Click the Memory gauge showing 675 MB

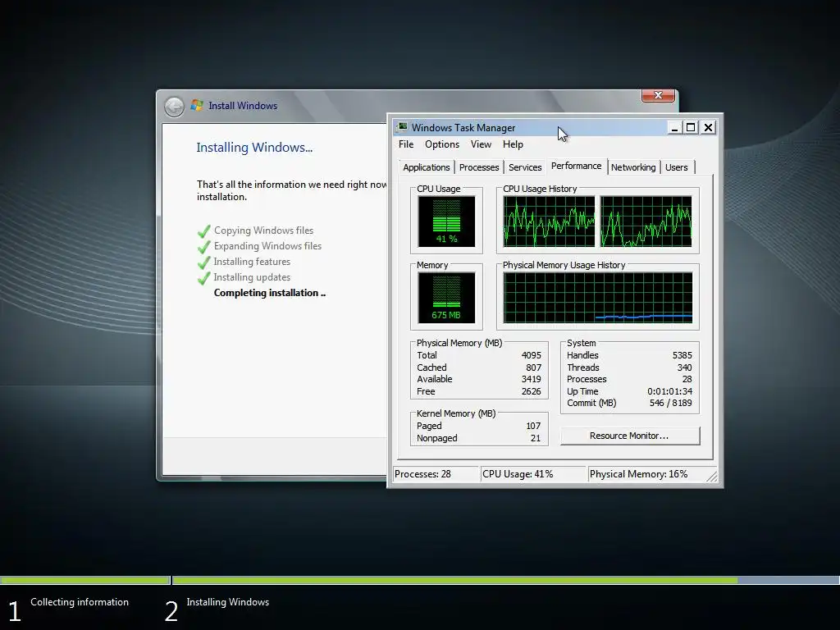coord(446,297)
